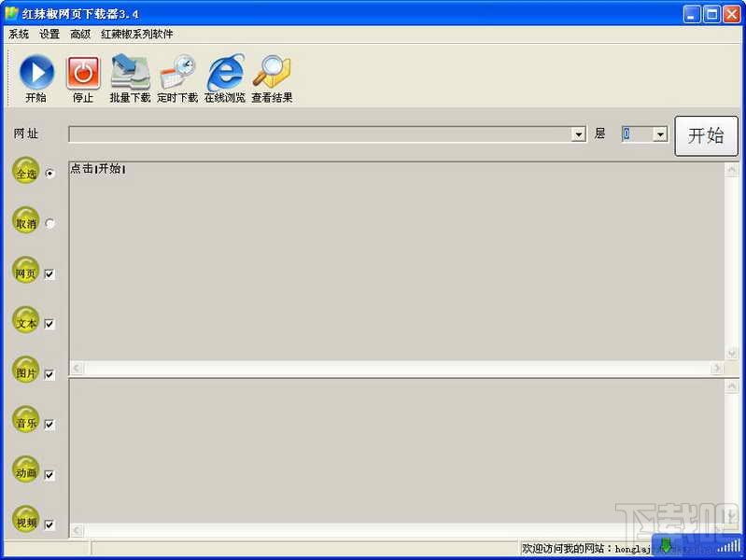Click inside the 网址 address input field
Screen dimensions: 746x560
click(319, 134)
